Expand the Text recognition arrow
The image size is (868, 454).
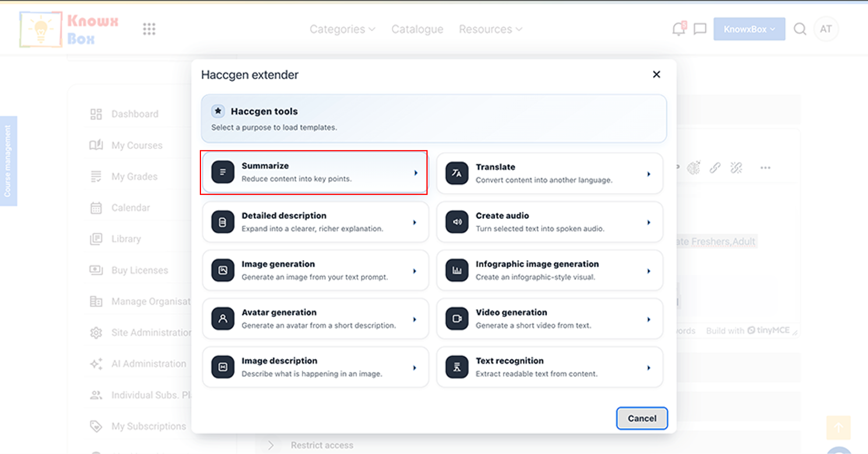pyautogui.click(x=648, y=367)
